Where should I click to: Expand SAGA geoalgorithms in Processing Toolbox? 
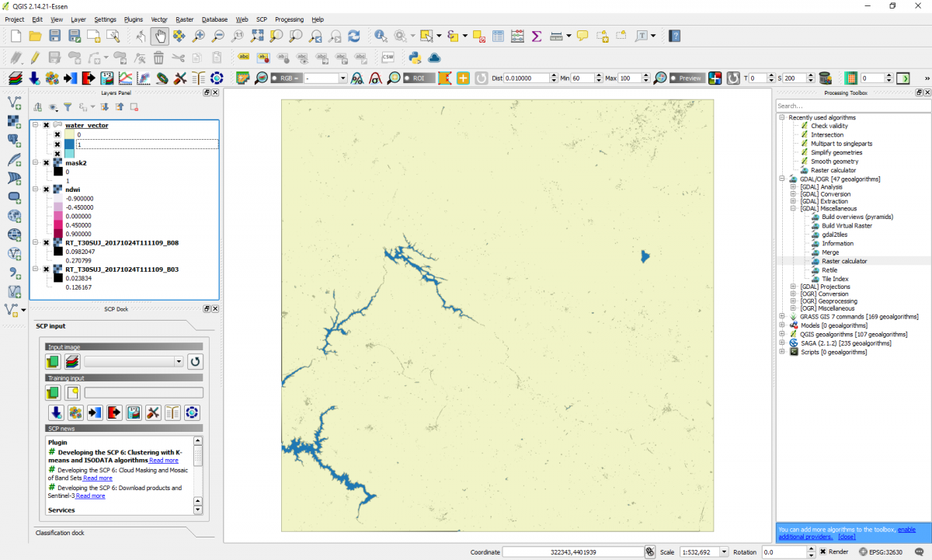point(782,343)
